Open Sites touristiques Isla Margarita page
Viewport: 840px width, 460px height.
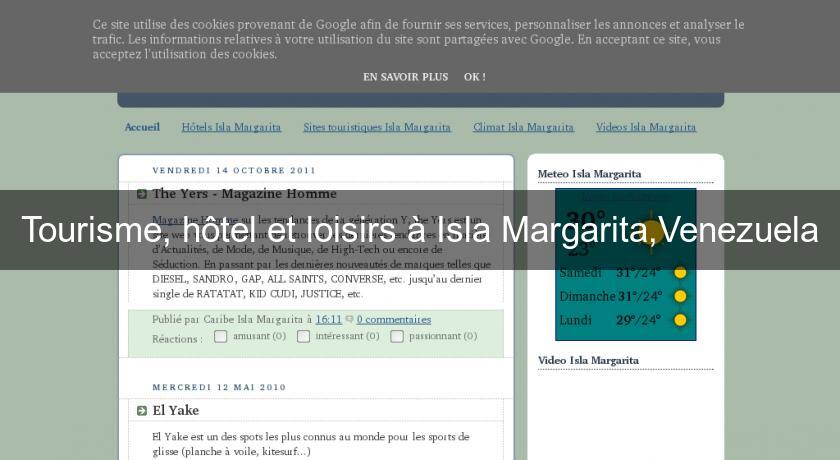point(377,127)
